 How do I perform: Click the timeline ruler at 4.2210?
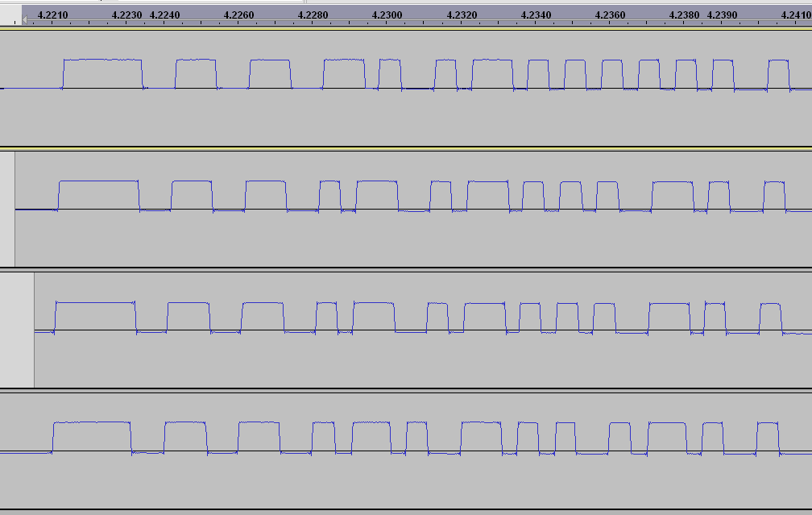click(52, 15)
